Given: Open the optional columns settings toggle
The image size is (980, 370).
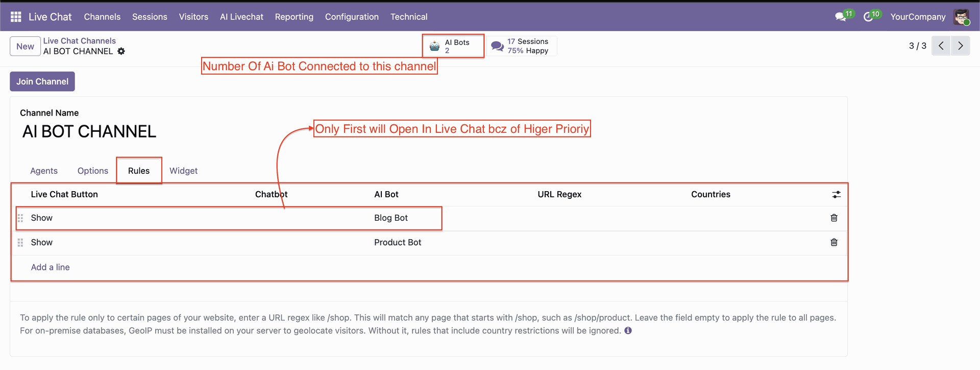Looking at the screenshot, I should pos(836,195).
